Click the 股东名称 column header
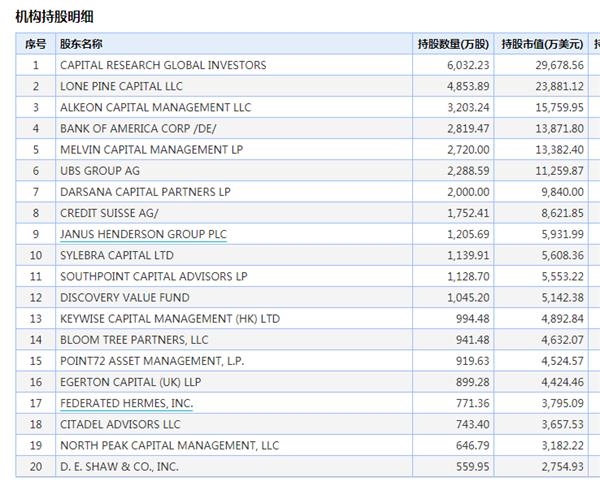Image resolution: width=600 pixels, height=486 pixels. point(81,44)
